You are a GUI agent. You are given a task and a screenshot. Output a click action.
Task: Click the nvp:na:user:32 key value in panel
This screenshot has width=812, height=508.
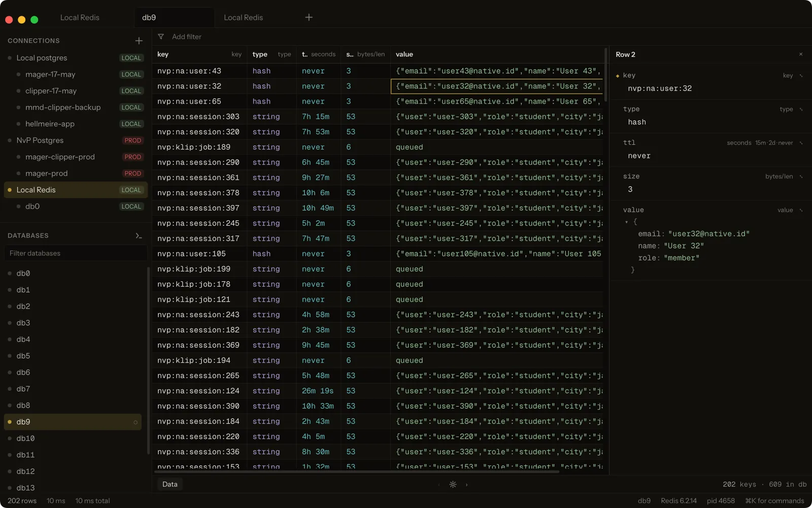click(x=660, y=88)
